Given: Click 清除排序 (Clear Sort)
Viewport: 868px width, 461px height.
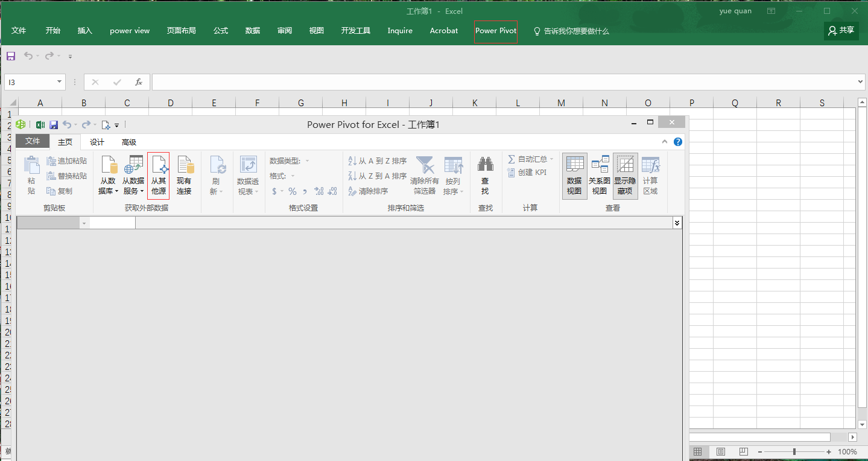Looking at the screenshot, I should [x=368, y=191].
